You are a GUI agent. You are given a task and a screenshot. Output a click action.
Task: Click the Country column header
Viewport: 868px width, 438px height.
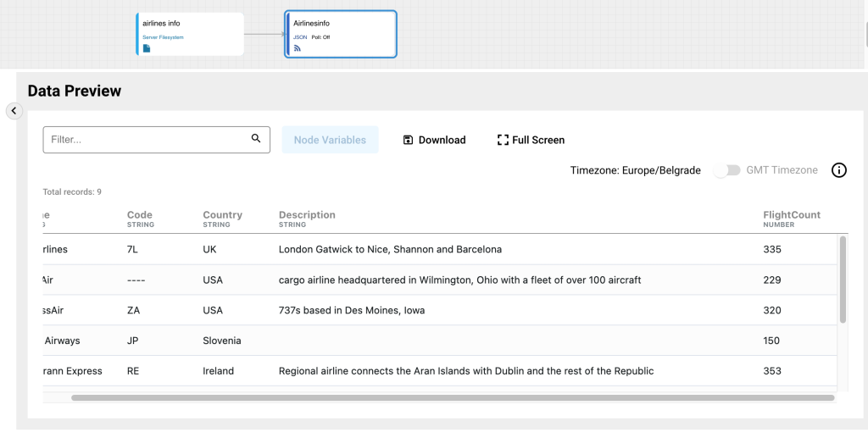pos(222,215)
